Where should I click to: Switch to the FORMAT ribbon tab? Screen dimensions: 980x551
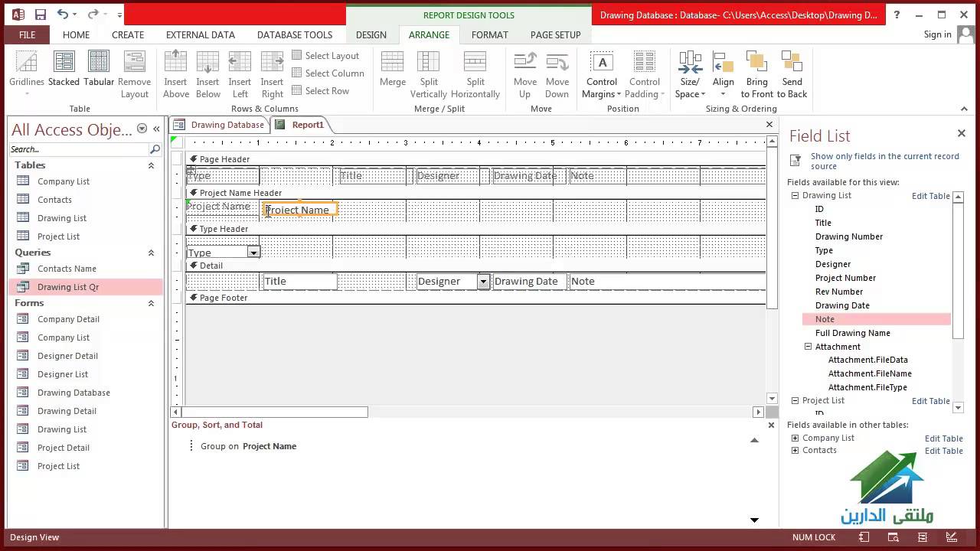click(490, 34)
